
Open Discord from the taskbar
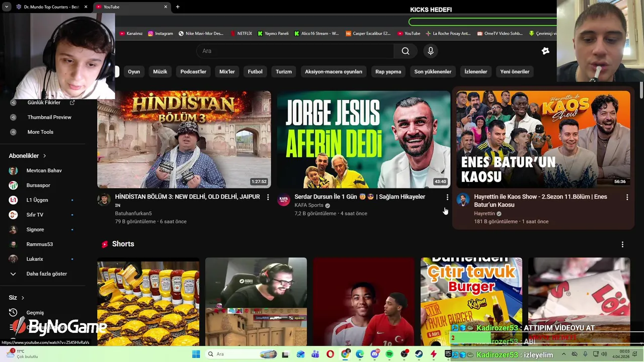click(x=375, y=354)
